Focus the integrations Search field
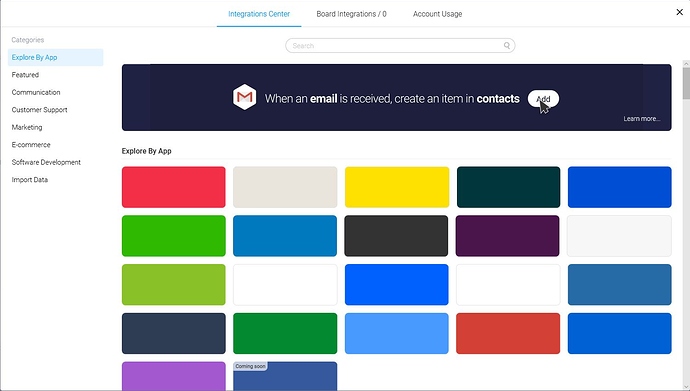 point(400,45)
